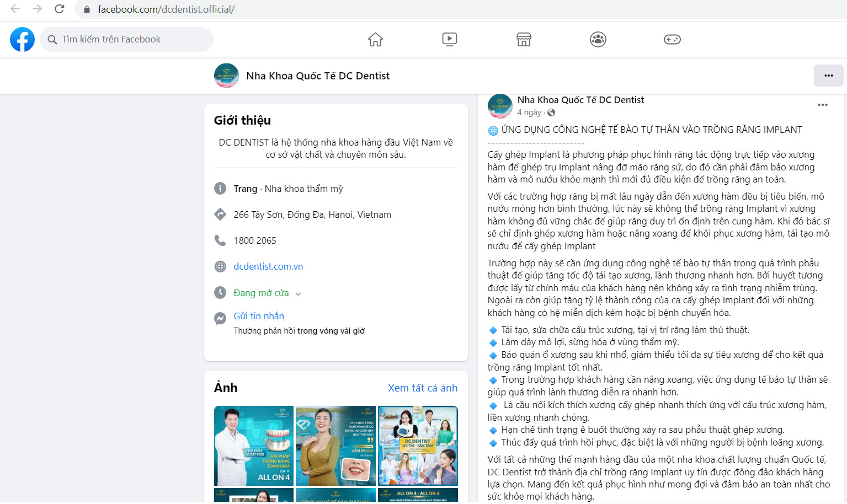Open the Facebook Home tab
Screen dimensions: 847x504
click(x=375, y=39)
